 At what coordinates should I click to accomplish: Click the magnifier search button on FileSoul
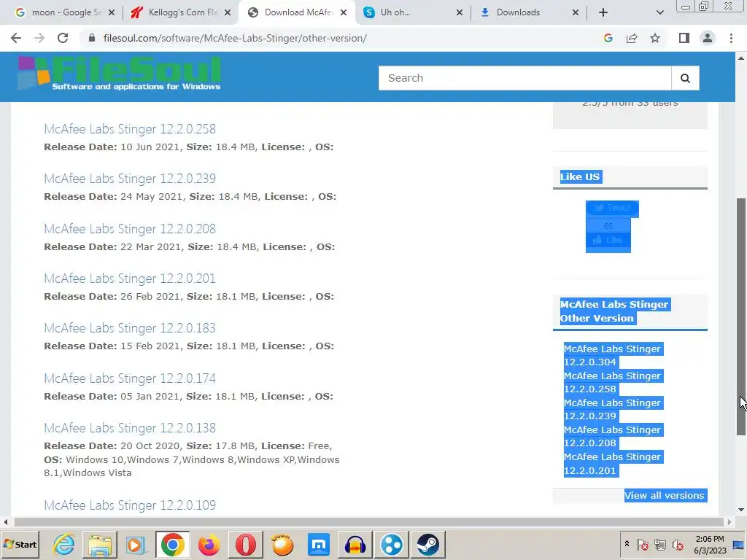pos(685,78)
